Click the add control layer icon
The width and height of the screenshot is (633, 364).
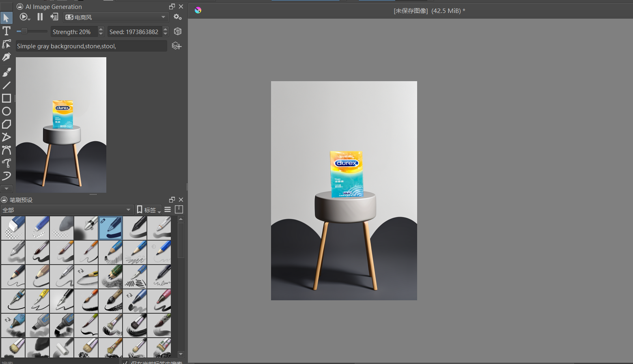pyautogui.click(x=177, y=46)
